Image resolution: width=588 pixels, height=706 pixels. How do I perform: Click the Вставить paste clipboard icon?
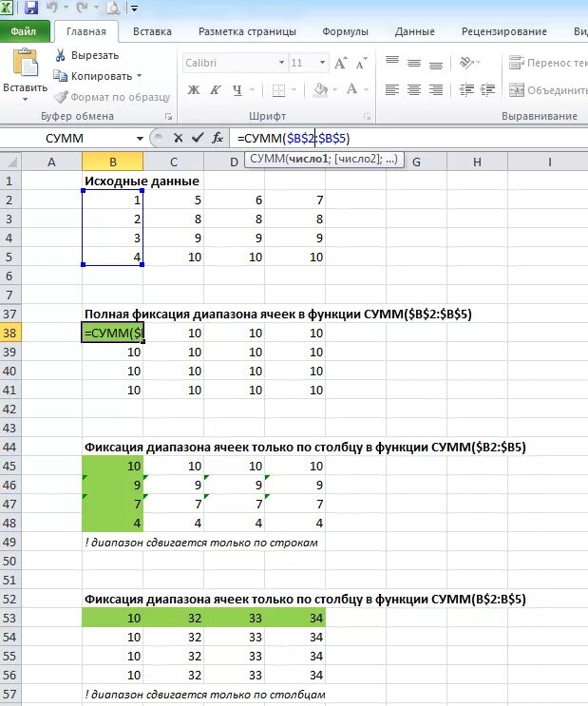pyautogui.click(x=26, y=63)
